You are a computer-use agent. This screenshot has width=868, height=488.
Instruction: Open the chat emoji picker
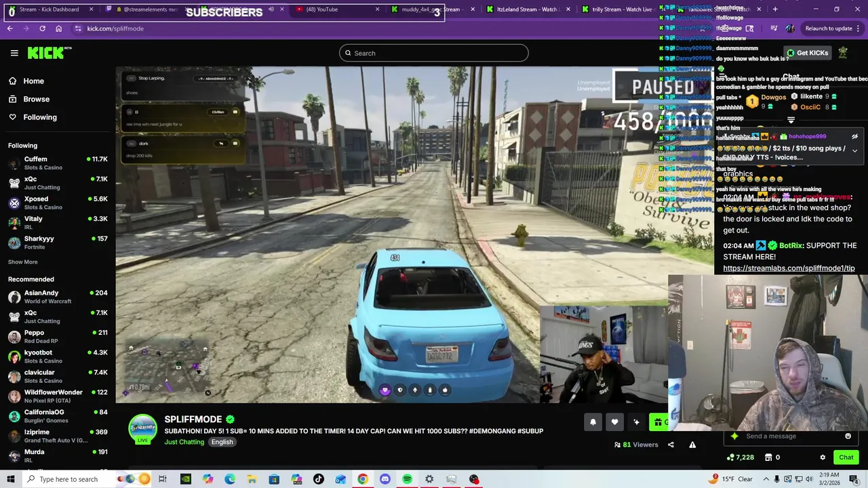coord(848,436)
